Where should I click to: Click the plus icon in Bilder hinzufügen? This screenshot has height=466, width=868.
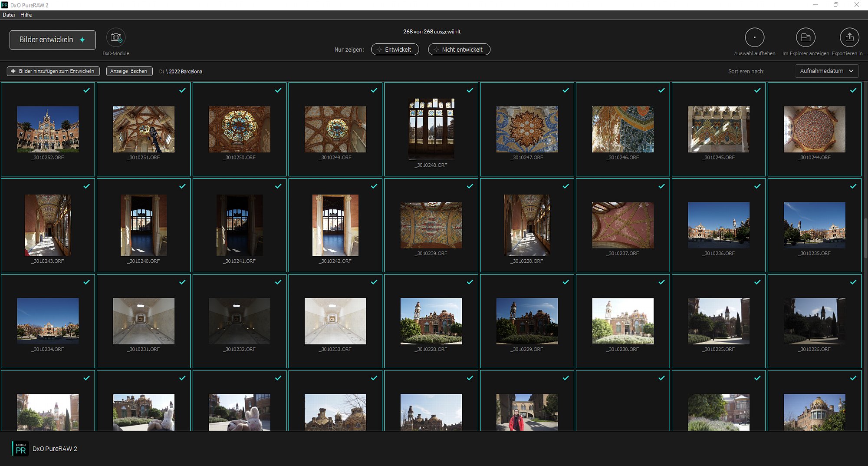click(13, 71)
